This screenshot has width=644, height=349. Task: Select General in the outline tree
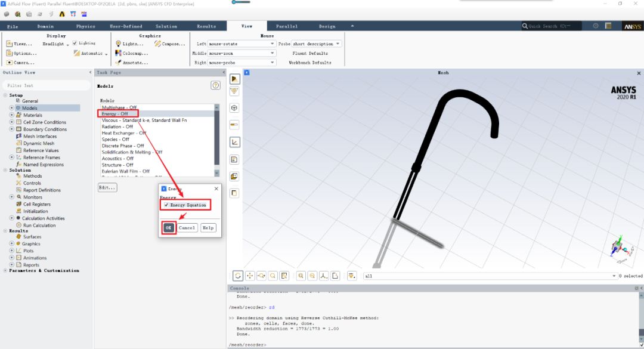tap(30, 101)
